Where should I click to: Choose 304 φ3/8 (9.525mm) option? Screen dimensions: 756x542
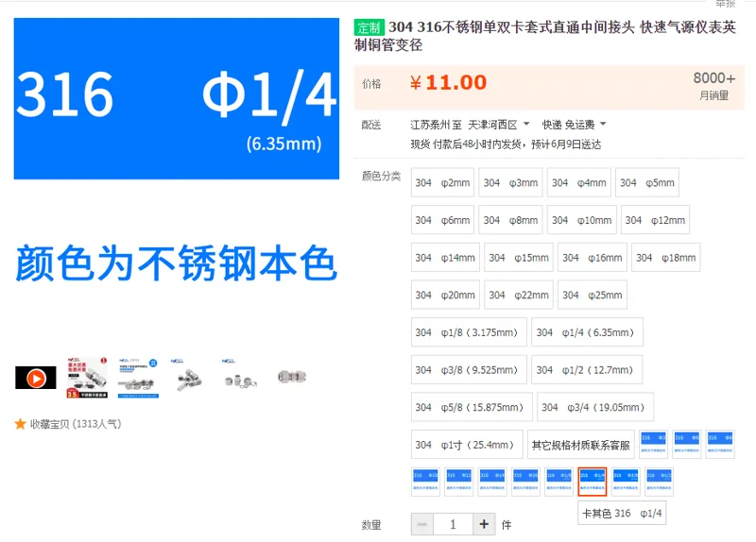pos(469,370)
